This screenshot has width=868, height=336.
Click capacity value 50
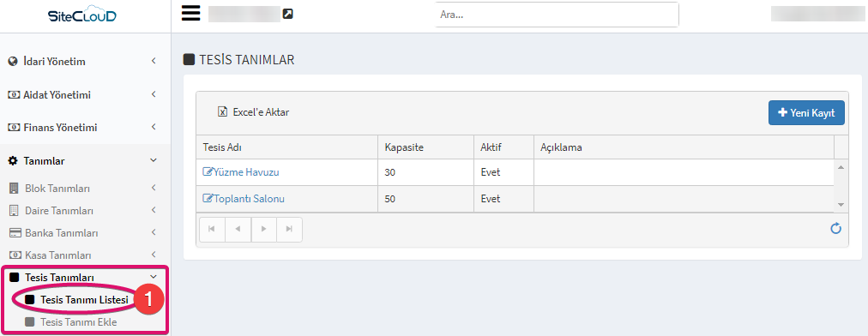(x=389, y=199)
